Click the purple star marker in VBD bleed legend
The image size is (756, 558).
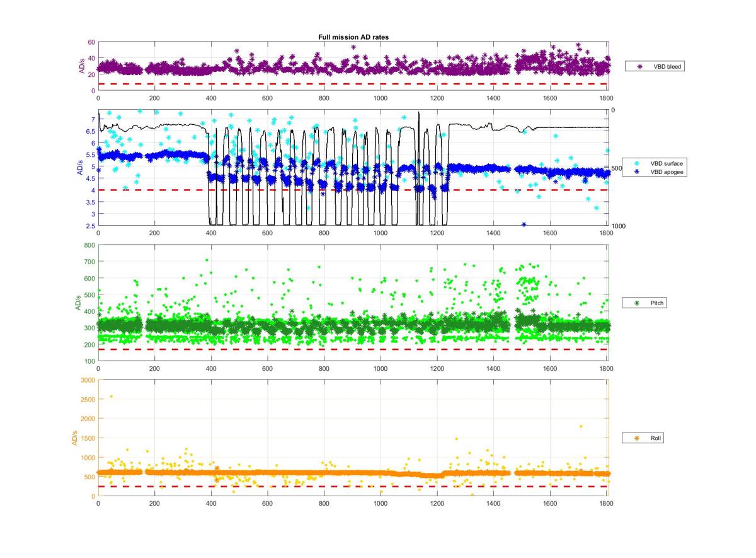tap(641, 66)
